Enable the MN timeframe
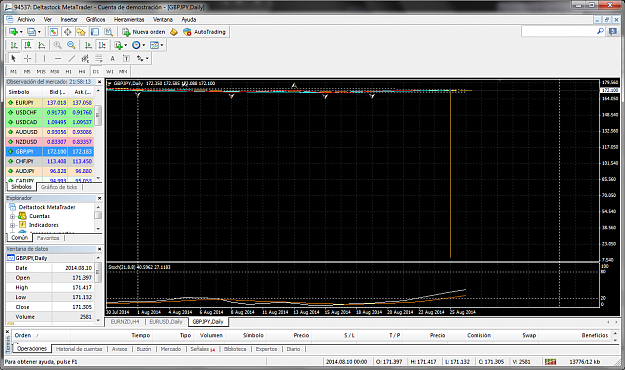This screenshot has height=370, width=625. coord(123,72)
